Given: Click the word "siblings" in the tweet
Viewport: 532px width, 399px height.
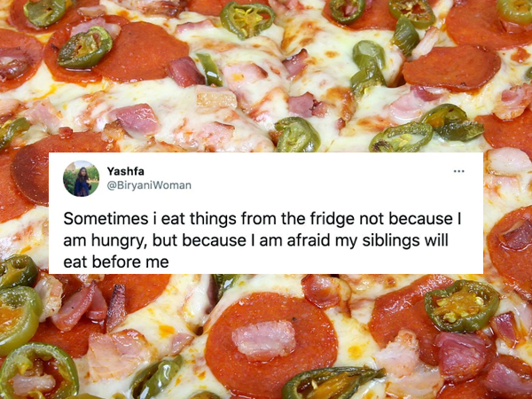Looking at the screenshot, I should click(390, 241).
